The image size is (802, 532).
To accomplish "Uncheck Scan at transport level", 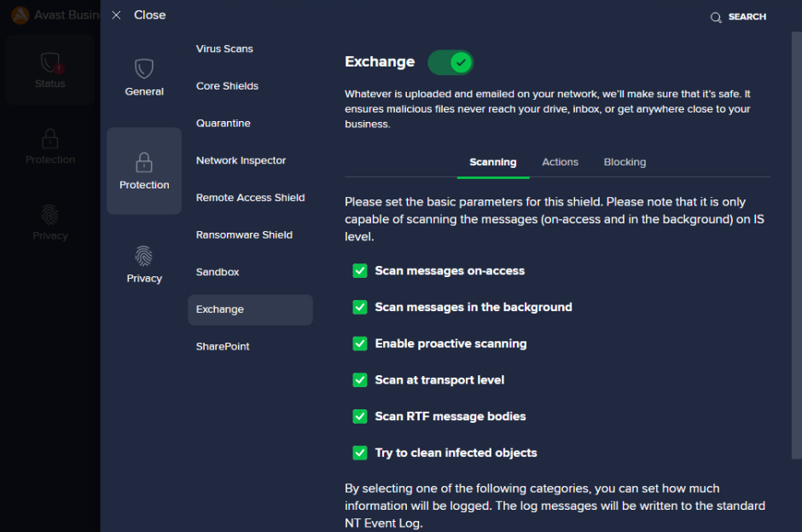I will [x=359, y=379].
